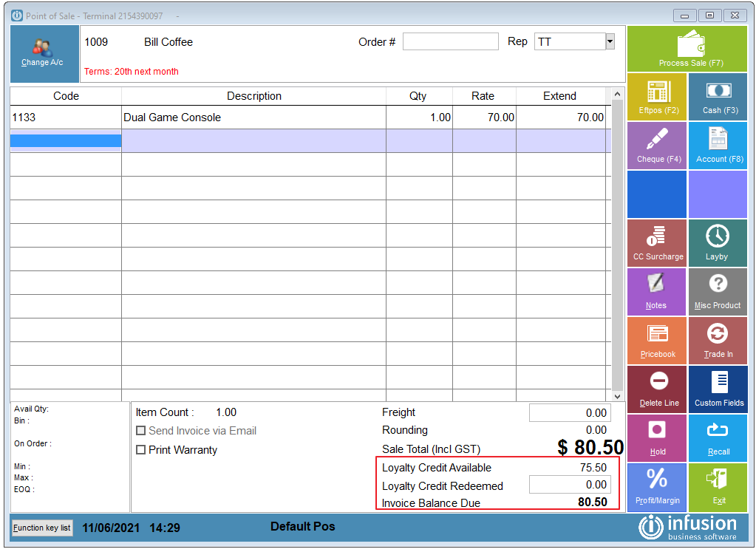Add a Misc Product
Screen dimensions: 756x552
point(718,292)
